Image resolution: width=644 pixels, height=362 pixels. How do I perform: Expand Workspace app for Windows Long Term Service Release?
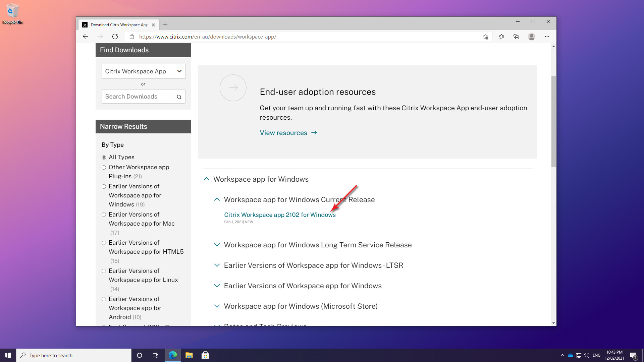tap(317, 245)
